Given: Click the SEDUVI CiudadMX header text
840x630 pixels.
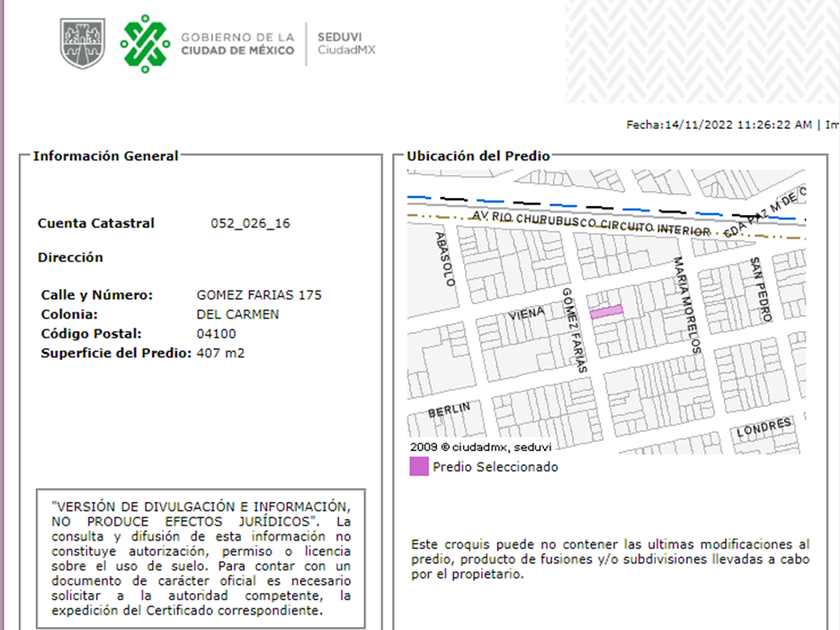Looking at the screenshot, I should 346,43.
